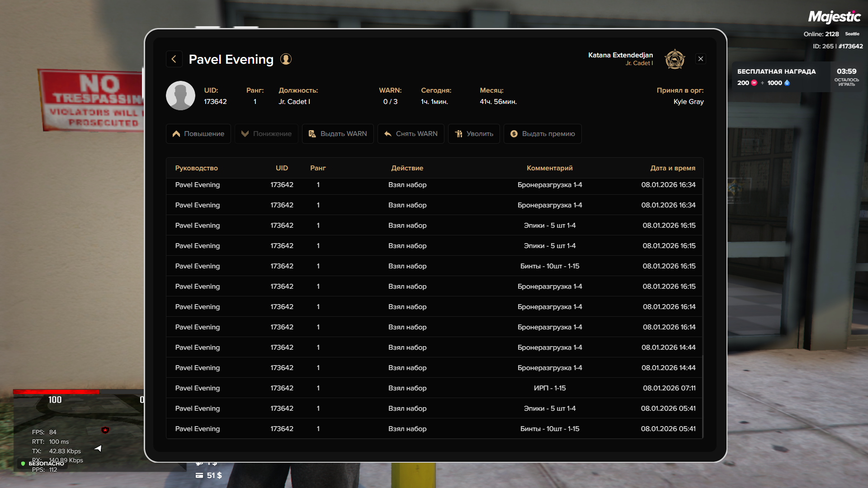Click the Выдать WARN button

point(338,134)
